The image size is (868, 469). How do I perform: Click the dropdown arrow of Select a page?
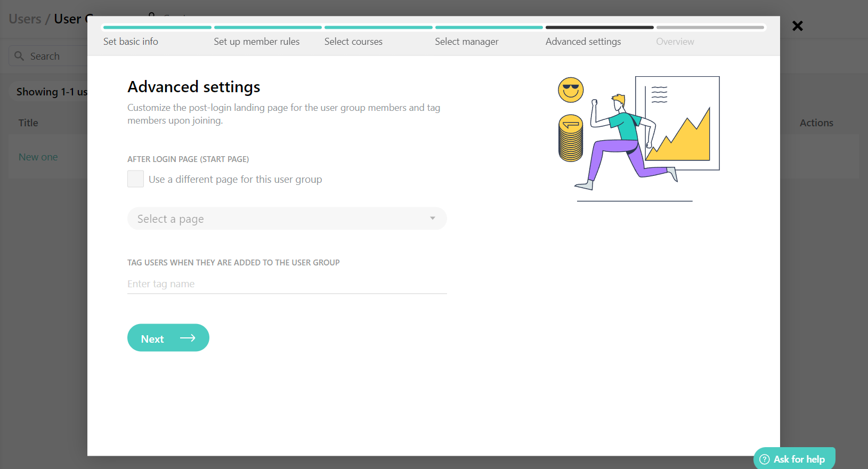(x=433, y=219)
